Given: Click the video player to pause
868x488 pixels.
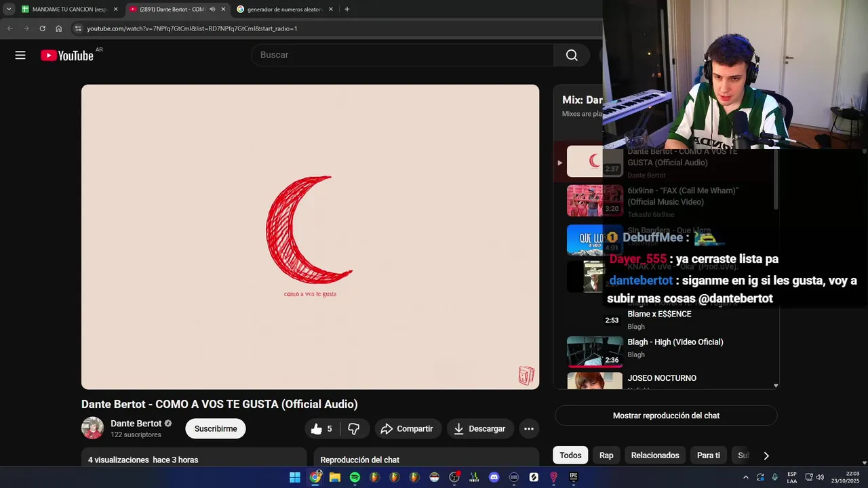Looking at the screenshot, I should coord(310,237).
